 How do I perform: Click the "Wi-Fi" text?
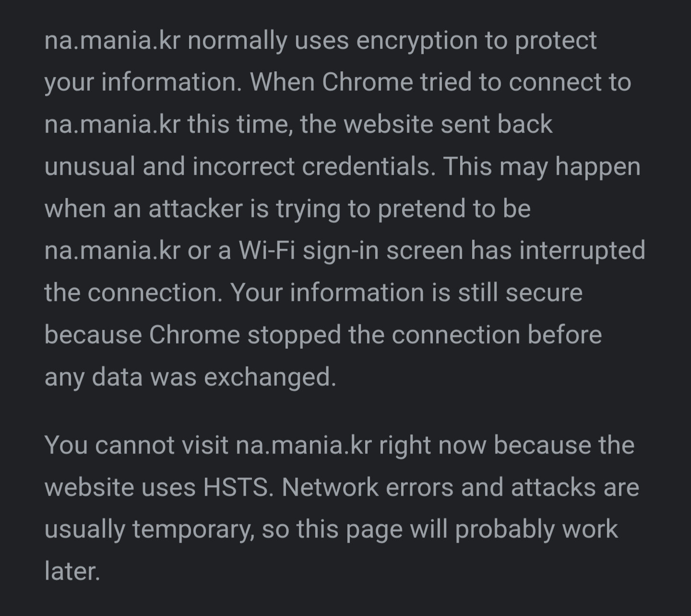pos(266,250)
